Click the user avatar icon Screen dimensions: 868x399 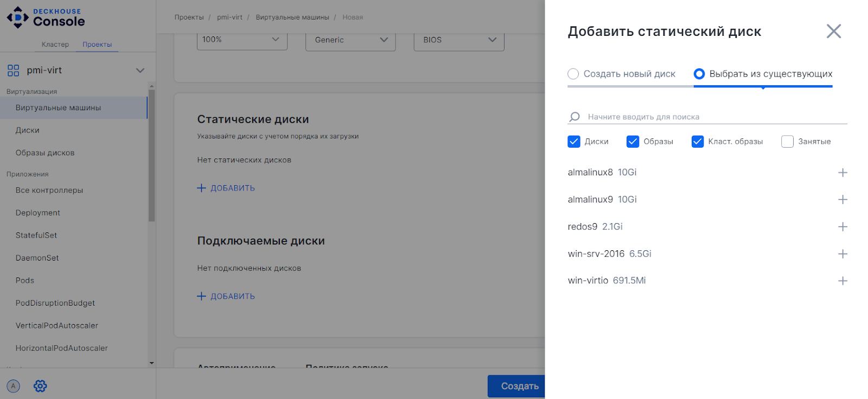click(x=14, y=386)
